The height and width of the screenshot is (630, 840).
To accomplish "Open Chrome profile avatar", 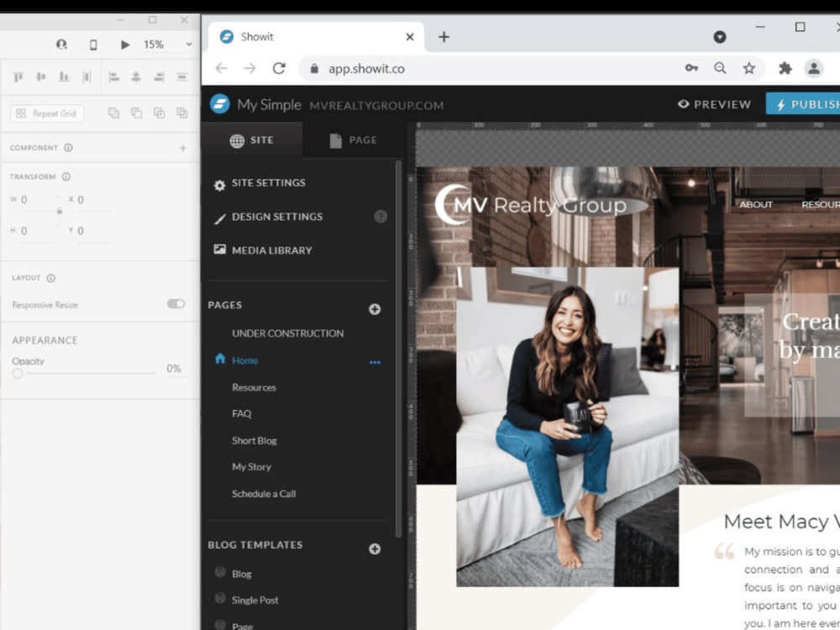I will pyautogui.click(x=813, y=68).
